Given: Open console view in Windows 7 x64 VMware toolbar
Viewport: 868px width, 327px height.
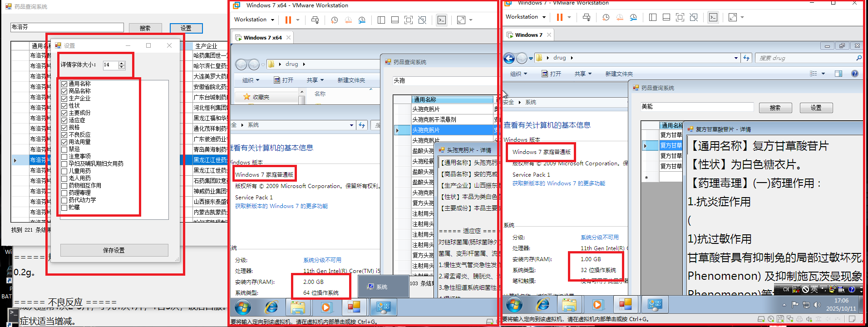Looking at the screenshot, I should (442, 20).
